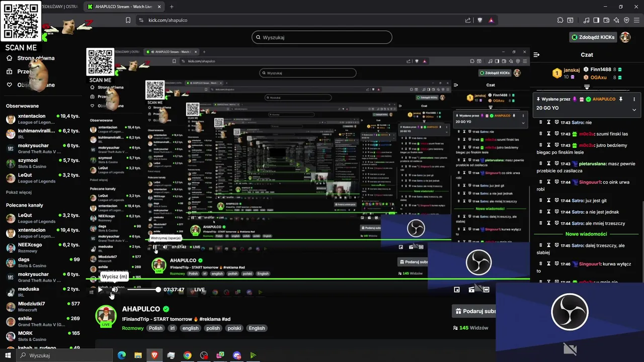Open File Explorer from the taskbar
This screenshot has height=362, width=644.
[138, 355]
